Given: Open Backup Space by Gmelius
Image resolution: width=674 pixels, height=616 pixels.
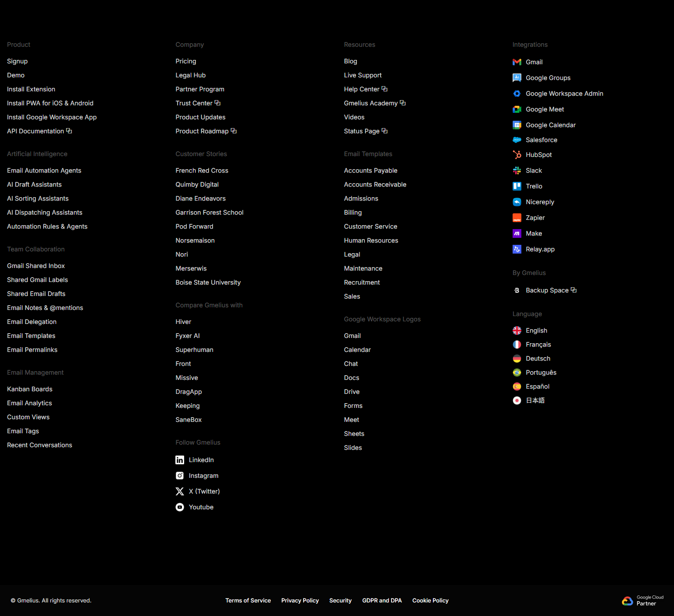Looking at the screenshot, I should 547,290.
